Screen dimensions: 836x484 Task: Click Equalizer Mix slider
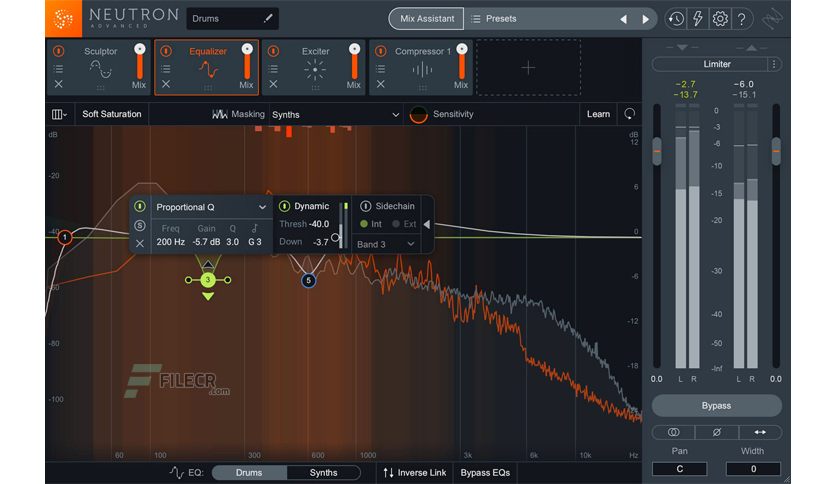pyautogui.click(x=247, y=63)
